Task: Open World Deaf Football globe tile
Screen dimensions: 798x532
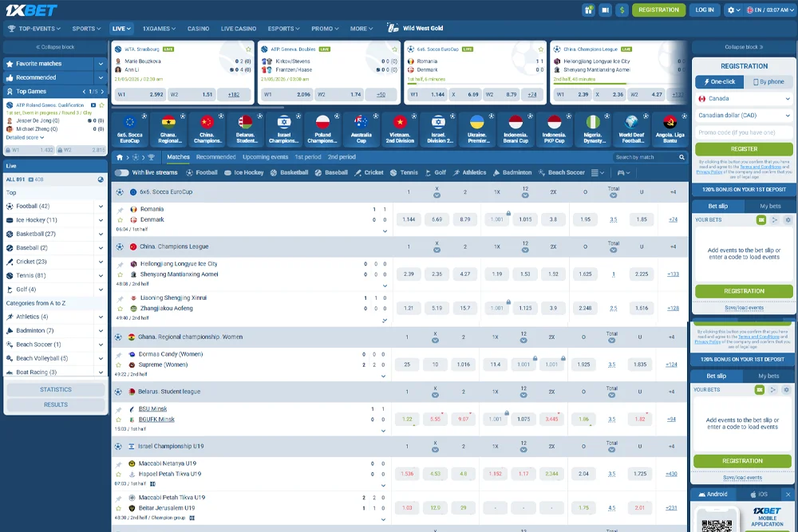Action: [x=631, y=129]
